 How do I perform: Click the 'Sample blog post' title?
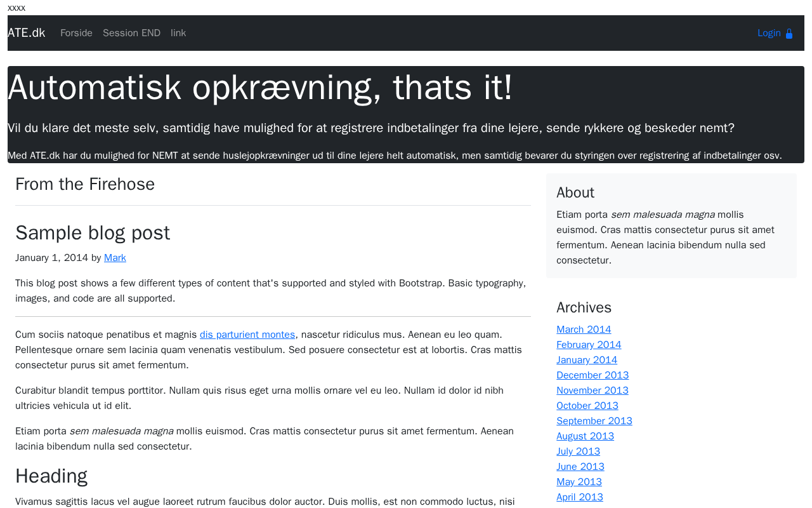tap(93, 233)
